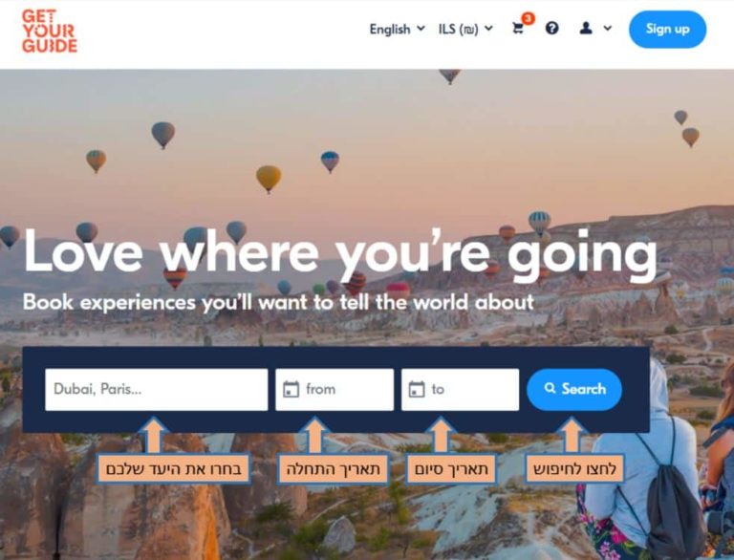Click the Sign up button
This screenshot has height=560, width=734.
click(667, 30)
